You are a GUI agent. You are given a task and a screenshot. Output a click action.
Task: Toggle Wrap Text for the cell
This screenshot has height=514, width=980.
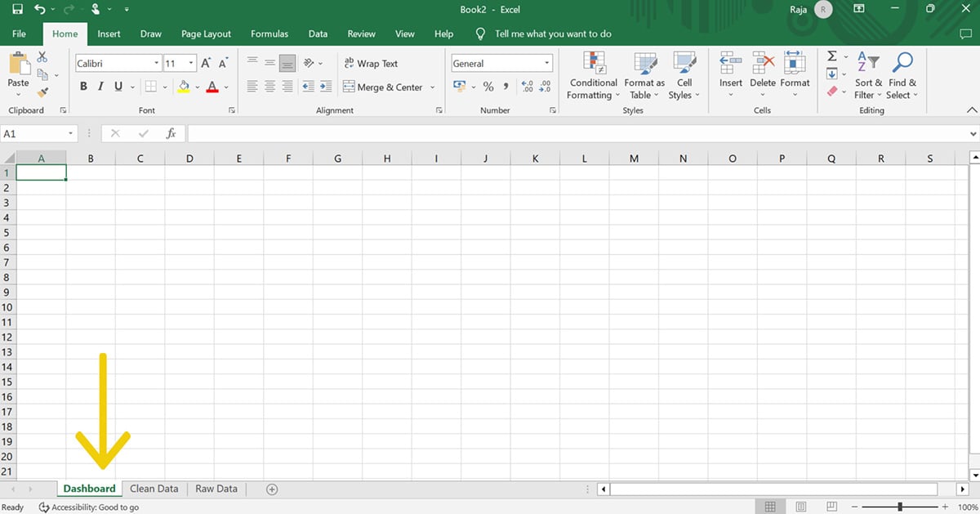pyautogui.click(x=371, y=63)
